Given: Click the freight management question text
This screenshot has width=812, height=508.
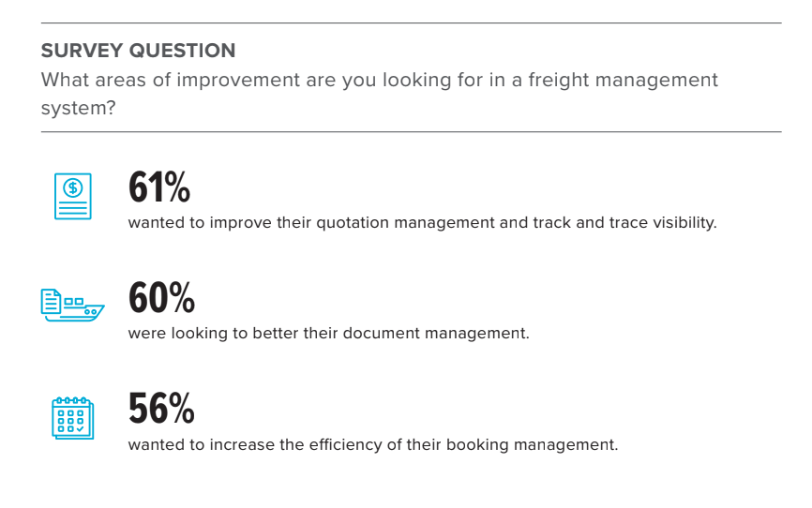Looking at the screenshot, I should point(379,94).
